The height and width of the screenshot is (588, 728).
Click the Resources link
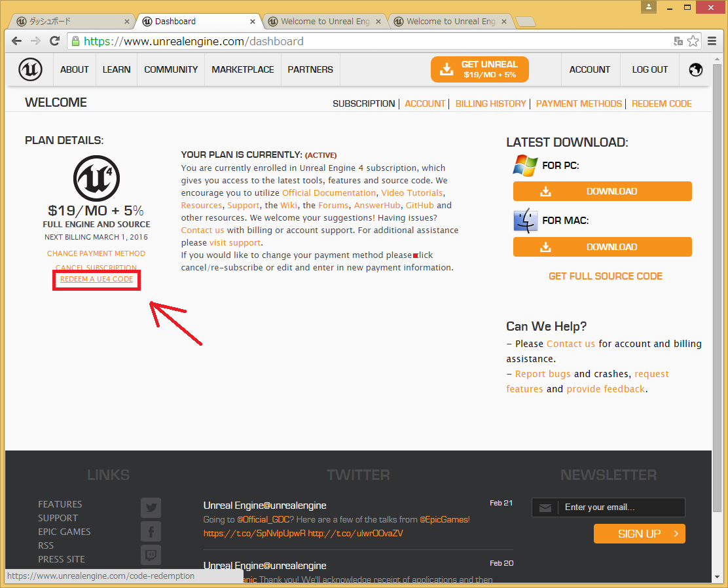[202, 206]
